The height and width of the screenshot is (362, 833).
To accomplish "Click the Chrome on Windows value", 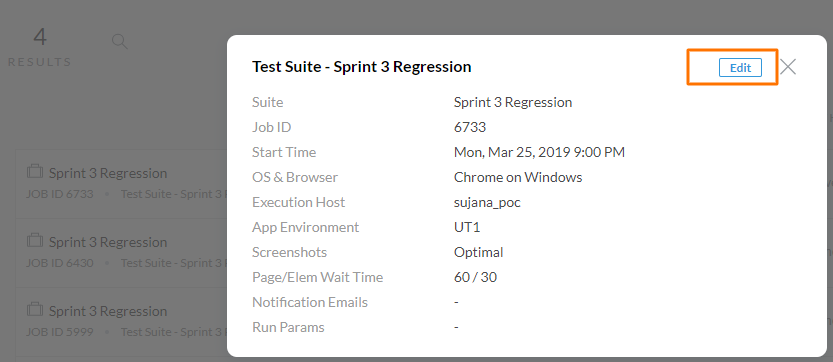I will coord(518,177).
